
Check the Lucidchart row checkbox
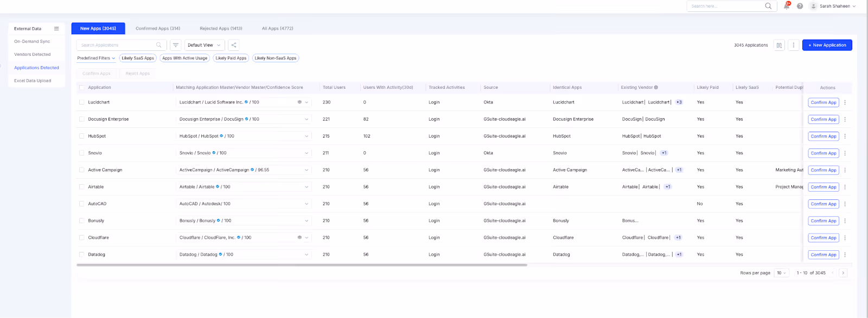tap(82, 102)
